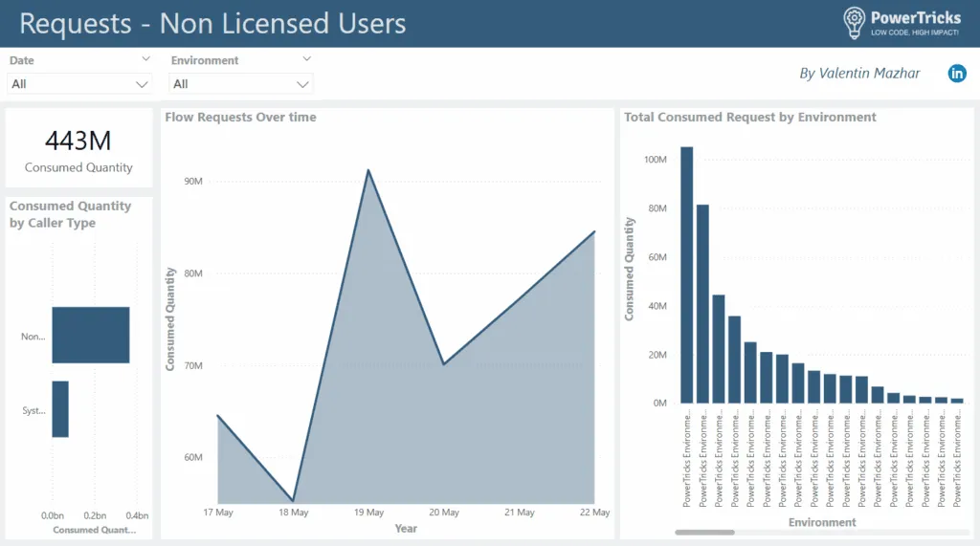Viewport: 980px width, 546px height.
Task: Click the 21 May axis label
Action: point(520,513)
